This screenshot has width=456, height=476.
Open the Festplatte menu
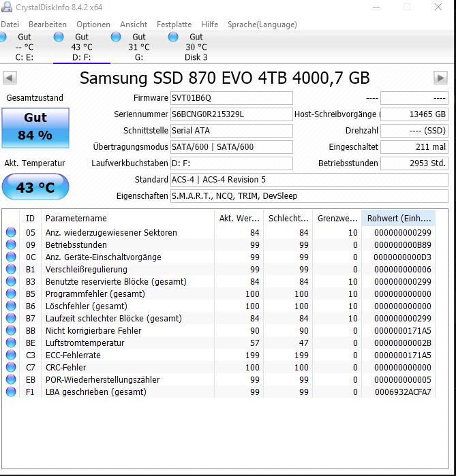coord(174,25)
